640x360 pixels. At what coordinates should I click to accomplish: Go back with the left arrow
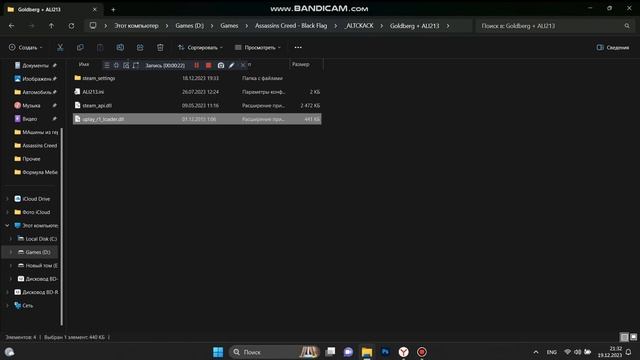[x=11, y=26]
